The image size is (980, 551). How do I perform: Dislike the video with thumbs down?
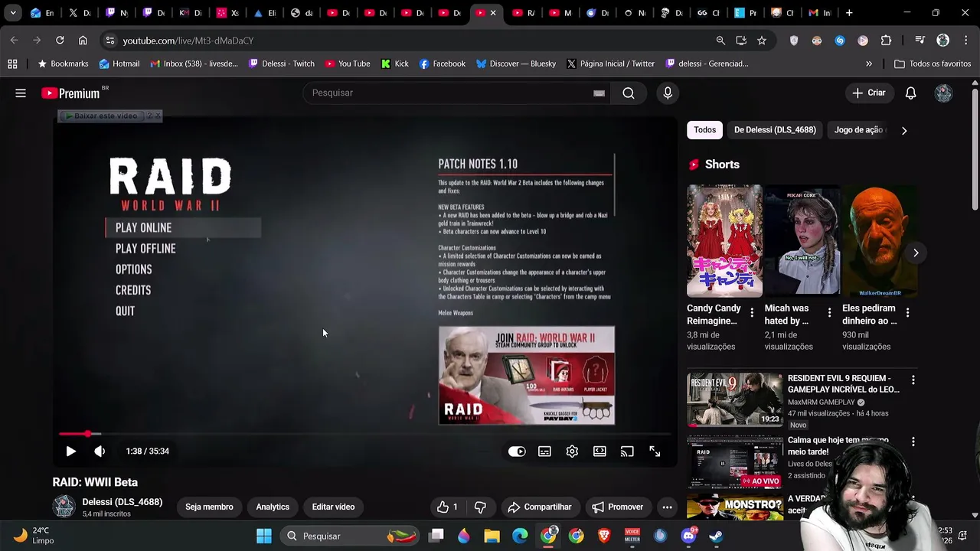[480, 507]
